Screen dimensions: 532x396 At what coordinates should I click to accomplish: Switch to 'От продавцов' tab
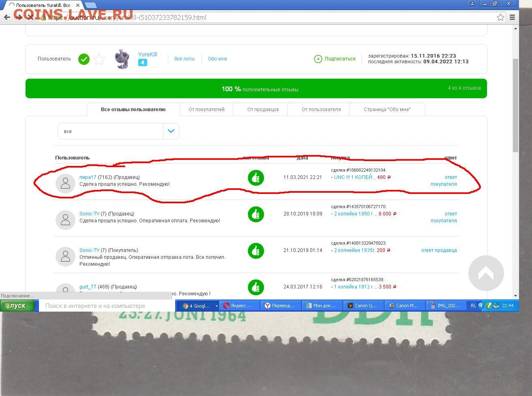click(263, 109)
